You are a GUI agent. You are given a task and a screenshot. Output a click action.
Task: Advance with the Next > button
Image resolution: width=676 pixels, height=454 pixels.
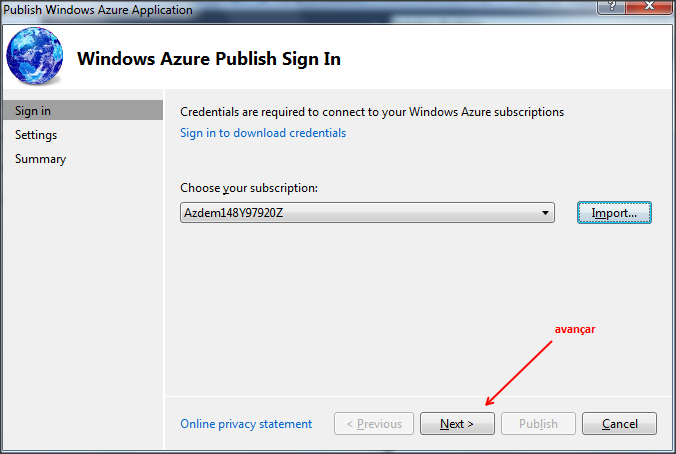[457, 423]
